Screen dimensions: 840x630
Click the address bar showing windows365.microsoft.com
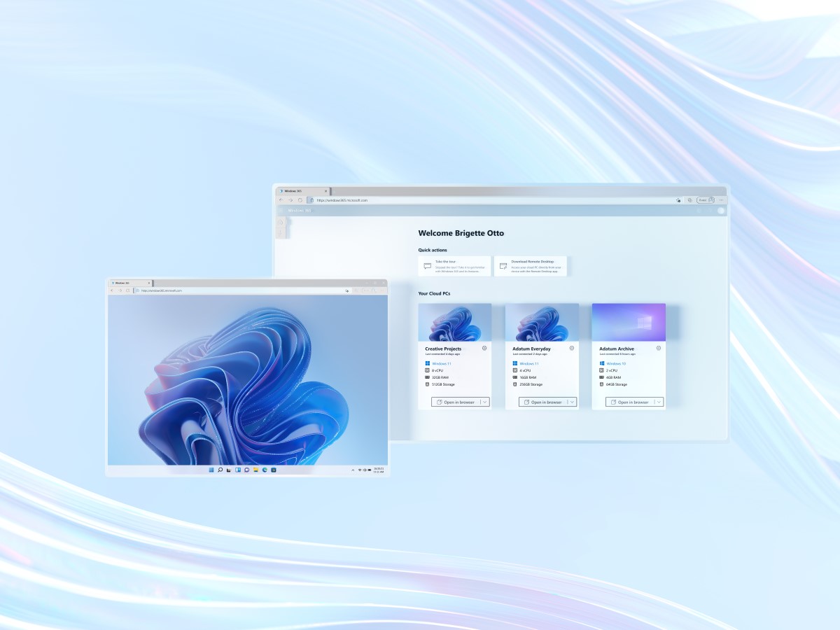click(x=343, y=200)
